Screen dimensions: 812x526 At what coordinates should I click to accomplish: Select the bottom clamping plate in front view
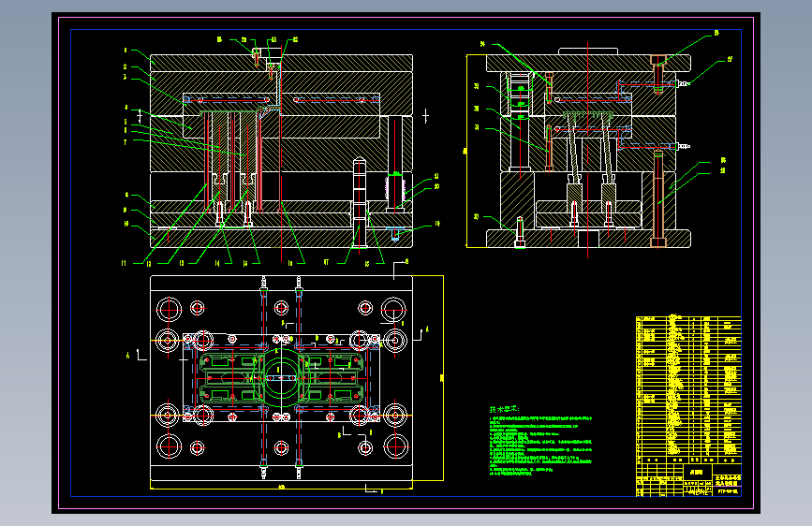(x=281, y=238)
